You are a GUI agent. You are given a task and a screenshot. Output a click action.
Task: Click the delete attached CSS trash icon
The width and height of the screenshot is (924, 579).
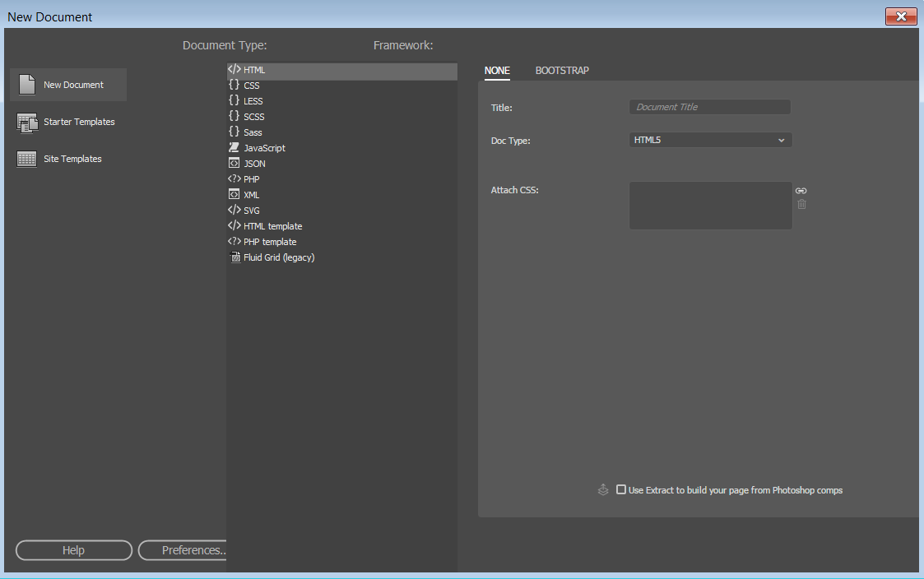point(801,204)
